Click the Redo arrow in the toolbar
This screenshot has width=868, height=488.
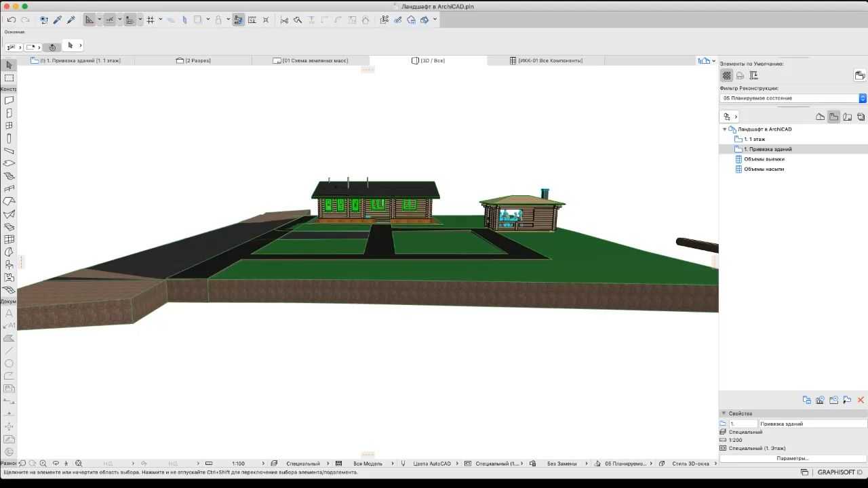tap(25, 20)
